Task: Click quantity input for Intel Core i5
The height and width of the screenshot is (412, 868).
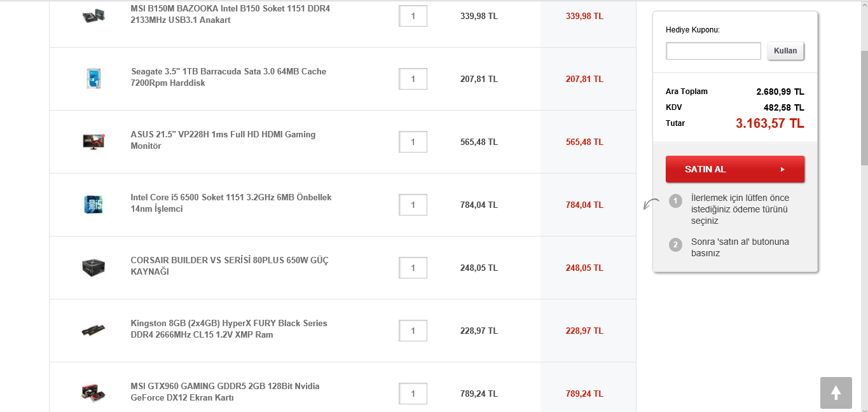Action: coord(413,205)
